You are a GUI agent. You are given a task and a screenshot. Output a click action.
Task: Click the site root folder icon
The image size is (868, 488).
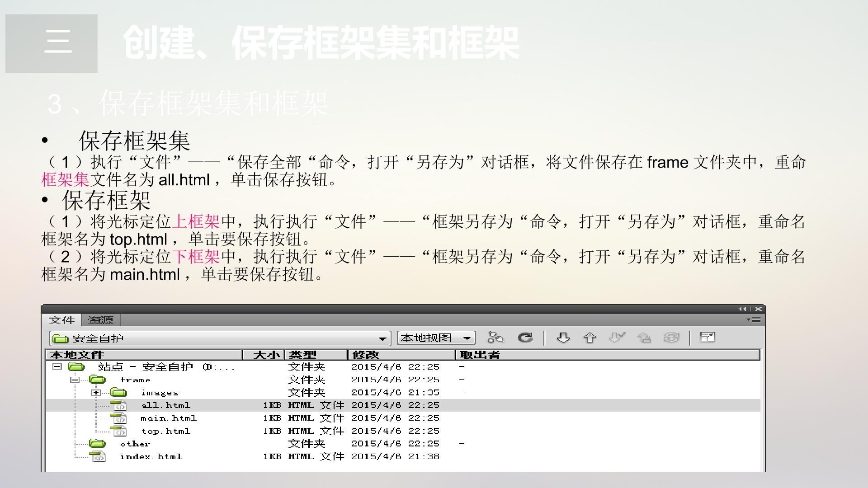pyautogui.click(x=76, y=366)
